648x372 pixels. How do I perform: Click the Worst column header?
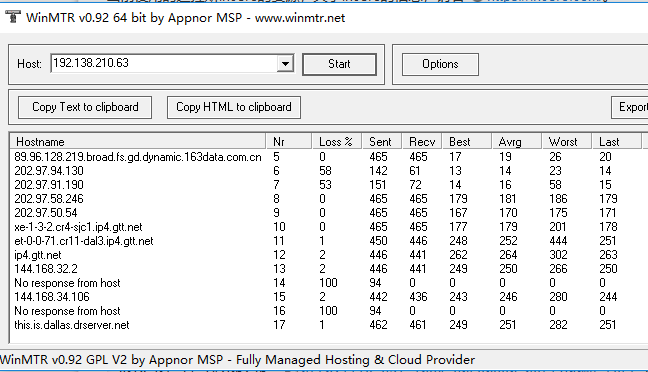click(x=567, y=141)
